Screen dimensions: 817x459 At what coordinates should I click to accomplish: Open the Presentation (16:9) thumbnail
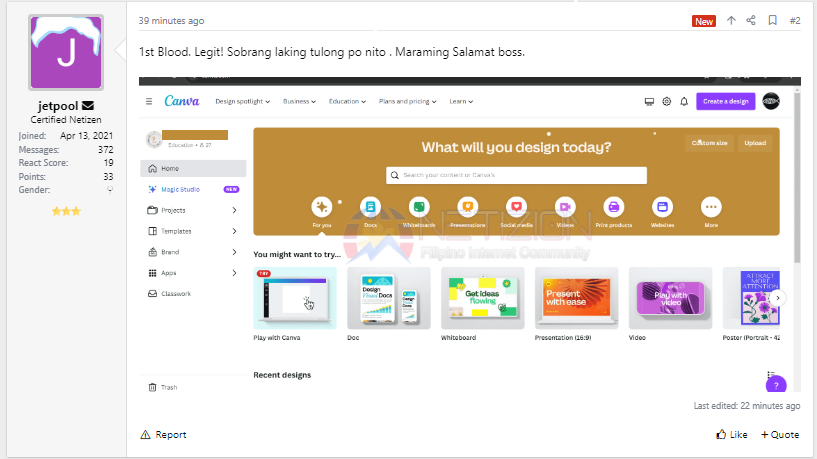point(576,298)
